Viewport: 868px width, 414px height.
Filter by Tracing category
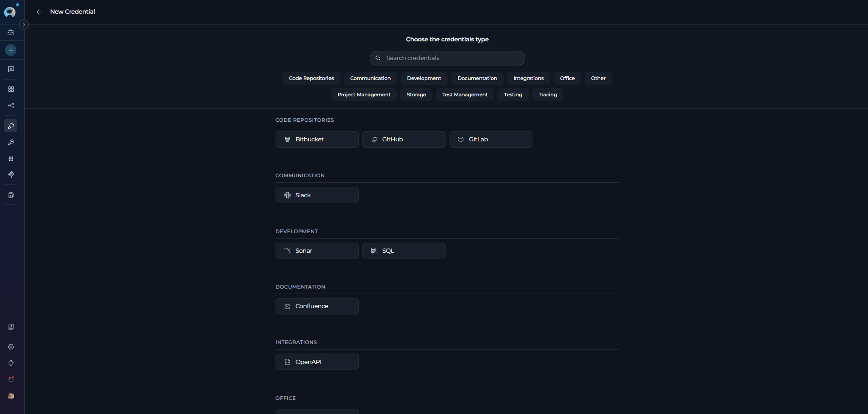pyautogui.click(x=548, y=95)
